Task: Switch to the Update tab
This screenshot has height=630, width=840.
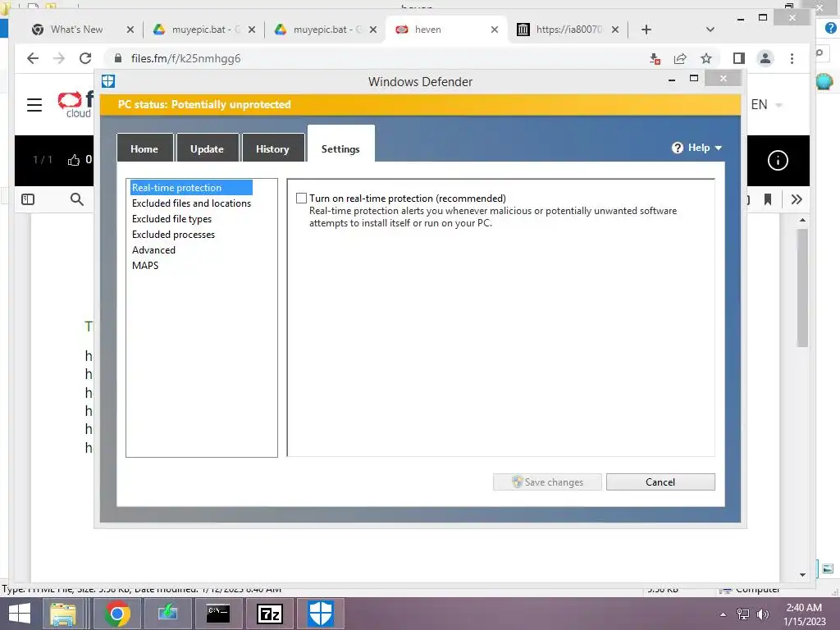Action: pyautogui.click(x=207, y=148)
